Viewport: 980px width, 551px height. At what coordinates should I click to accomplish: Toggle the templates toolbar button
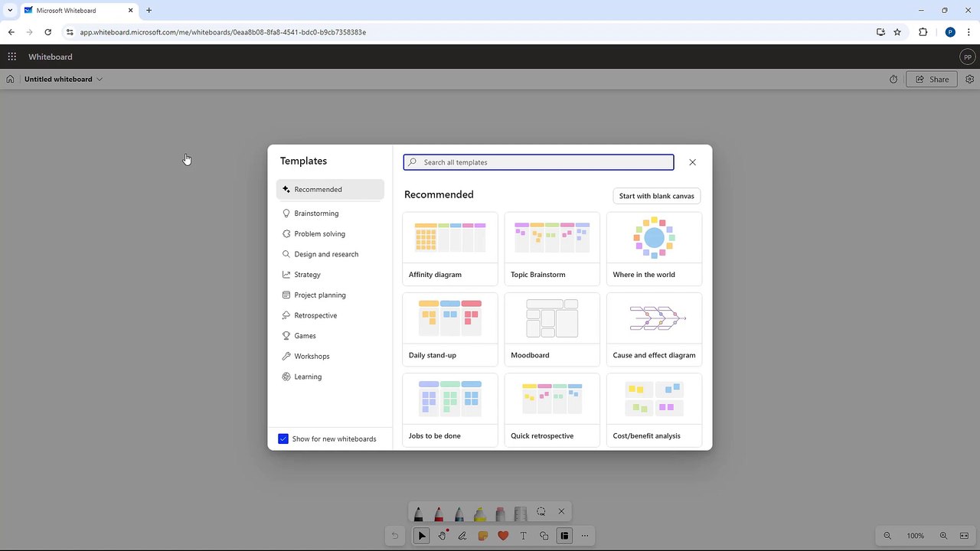coord(564,536)
